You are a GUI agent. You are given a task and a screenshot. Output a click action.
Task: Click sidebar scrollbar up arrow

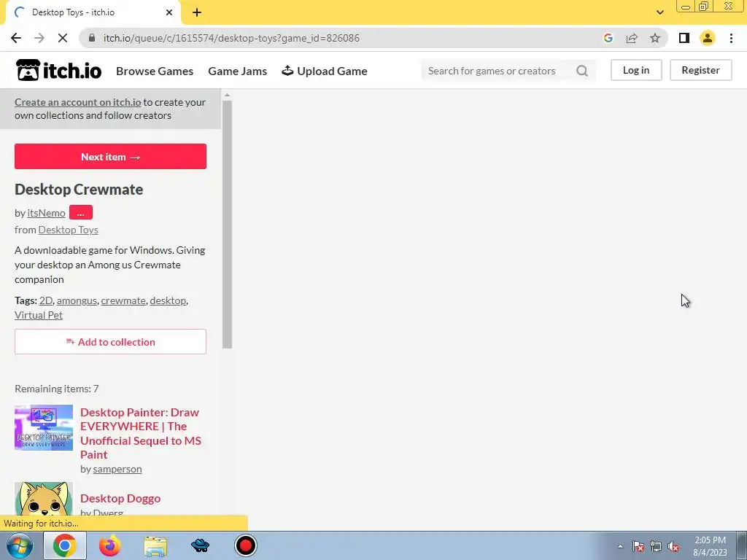[228, 96]
